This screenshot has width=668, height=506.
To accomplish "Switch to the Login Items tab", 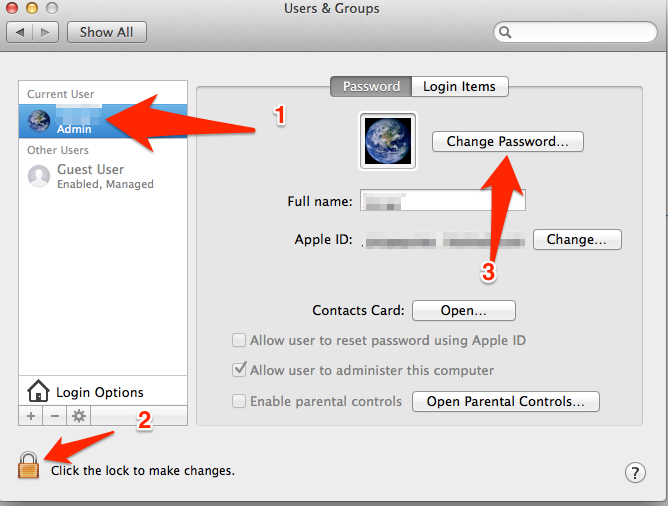I will 459,87.
